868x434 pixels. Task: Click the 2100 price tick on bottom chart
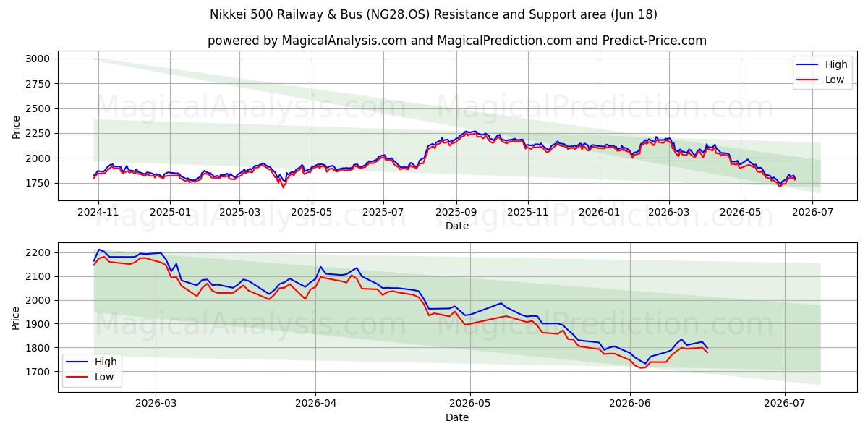tap(38, 276)
